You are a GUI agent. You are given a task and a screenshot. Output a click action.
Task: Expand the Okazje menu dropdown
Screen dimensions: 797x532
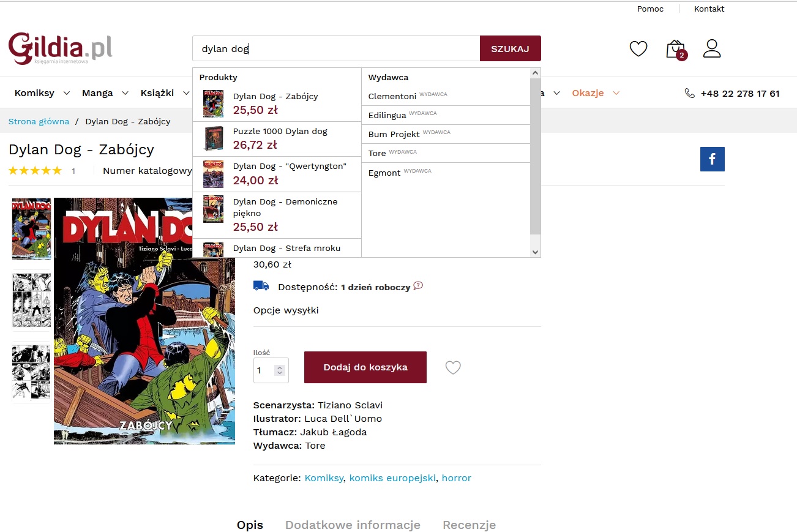(x=616, y=93)
